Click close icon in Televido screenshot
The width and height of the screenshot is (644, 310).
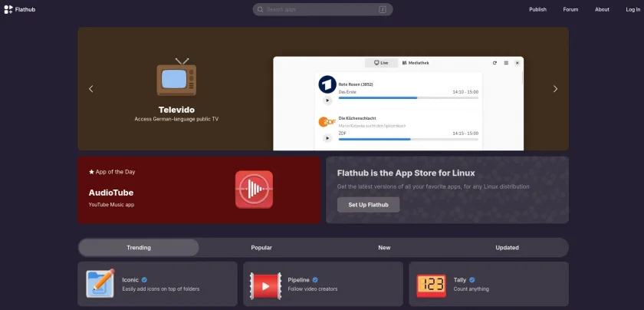517,63
